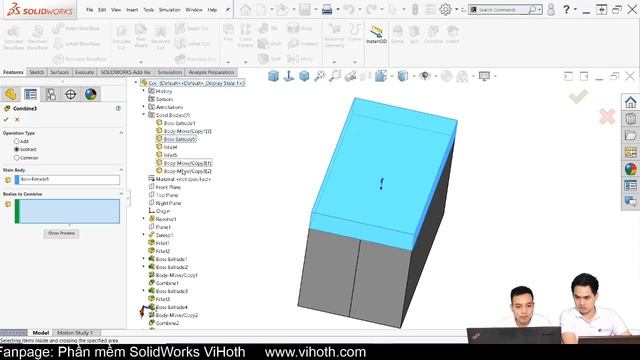Open View Settings monitor icon
Image resolution: width=640 pixels, height=360 pixels.
point(484,76)
